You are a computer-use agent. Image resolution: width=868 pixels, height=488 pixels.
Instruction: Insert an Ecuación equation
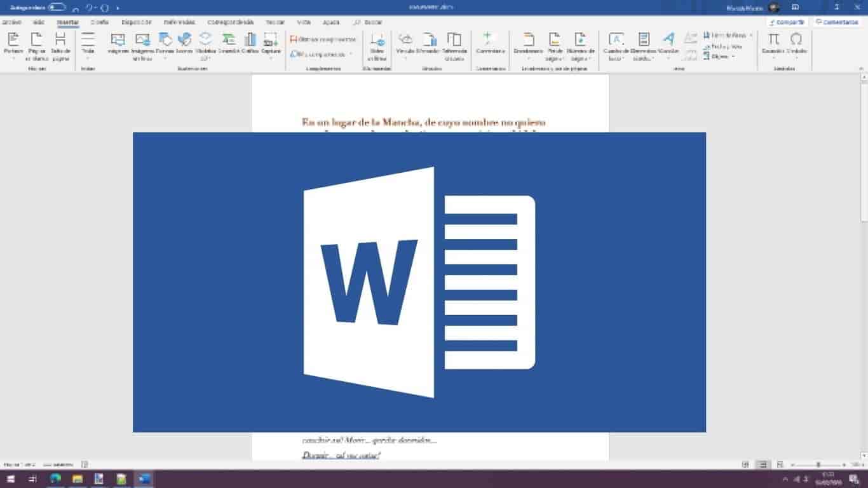click(773, 46)
